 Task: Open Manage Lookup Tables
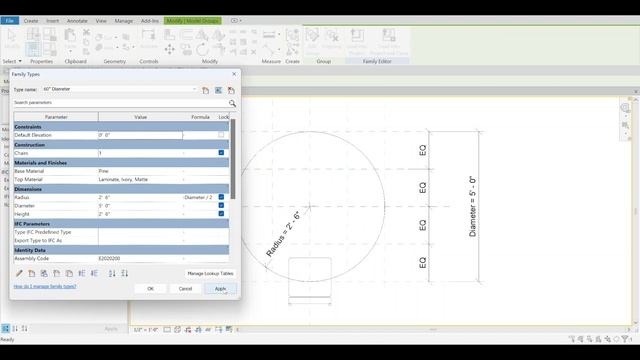click(x=210, y=273)
